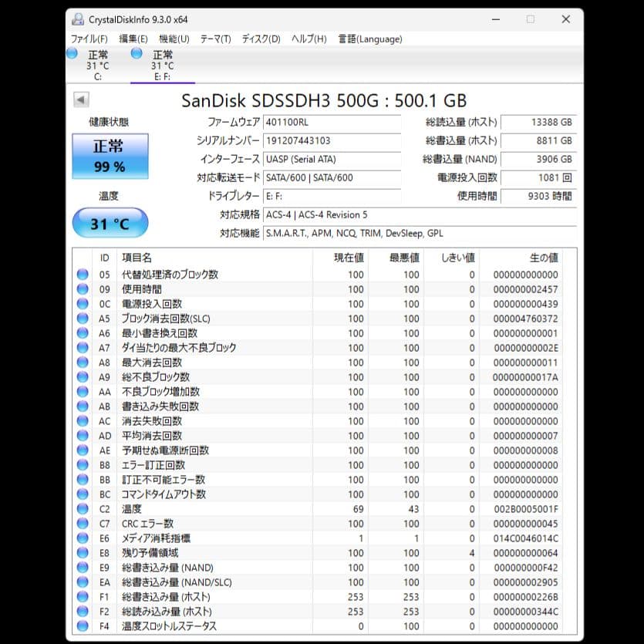Click the status orb for row 05

coord(83,275)
